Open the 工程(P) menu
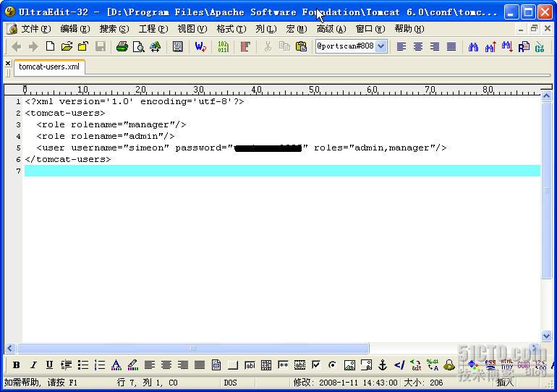This screenshot has height=392, width=557. click(153, 29)
